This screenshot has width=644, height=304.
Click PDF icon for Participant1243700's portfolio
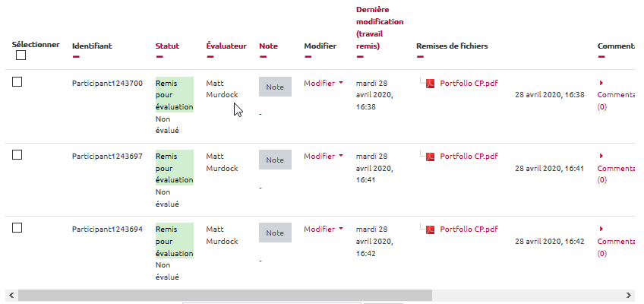[430, 84]
